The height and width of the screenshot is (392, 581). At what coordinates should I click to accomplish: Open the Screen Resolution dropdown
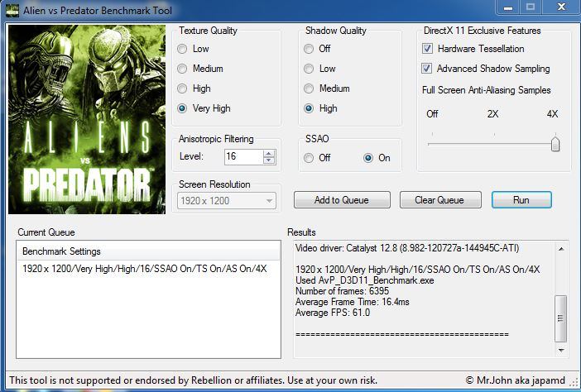(227, 201)
